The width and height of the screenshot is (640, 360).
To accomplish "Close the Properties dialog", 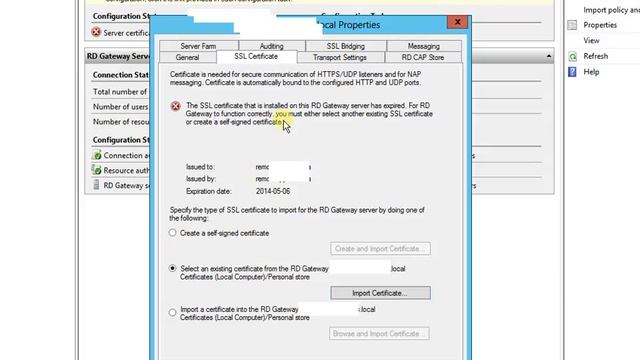I will 457,22.
